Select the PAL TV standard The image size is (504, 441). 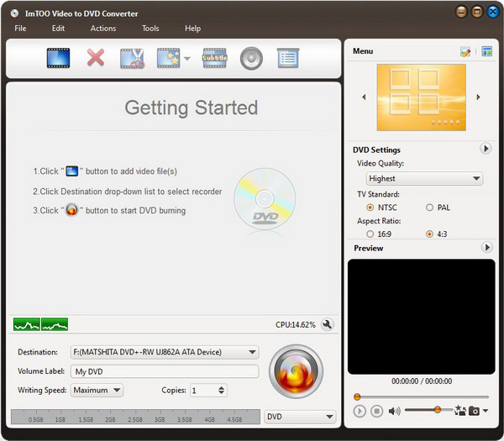click(x=429, y=207)
